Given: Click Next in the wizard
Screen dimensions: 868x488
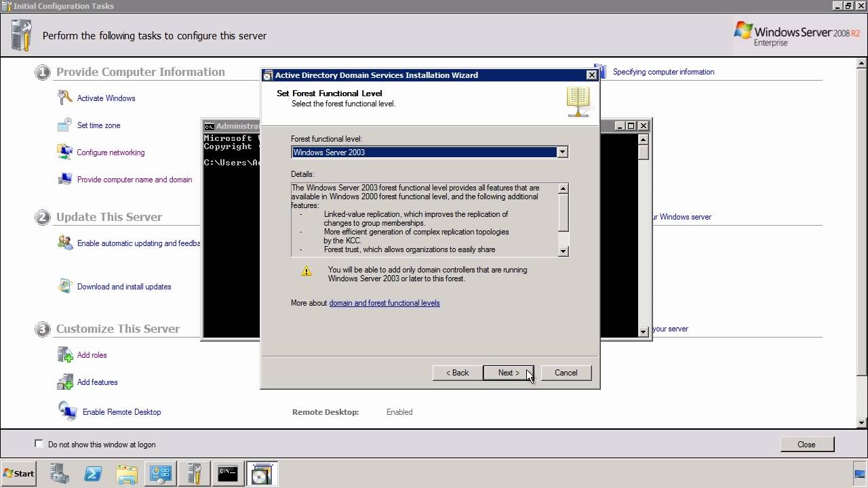Looking at the screenshot, I should tap(509, 373).
